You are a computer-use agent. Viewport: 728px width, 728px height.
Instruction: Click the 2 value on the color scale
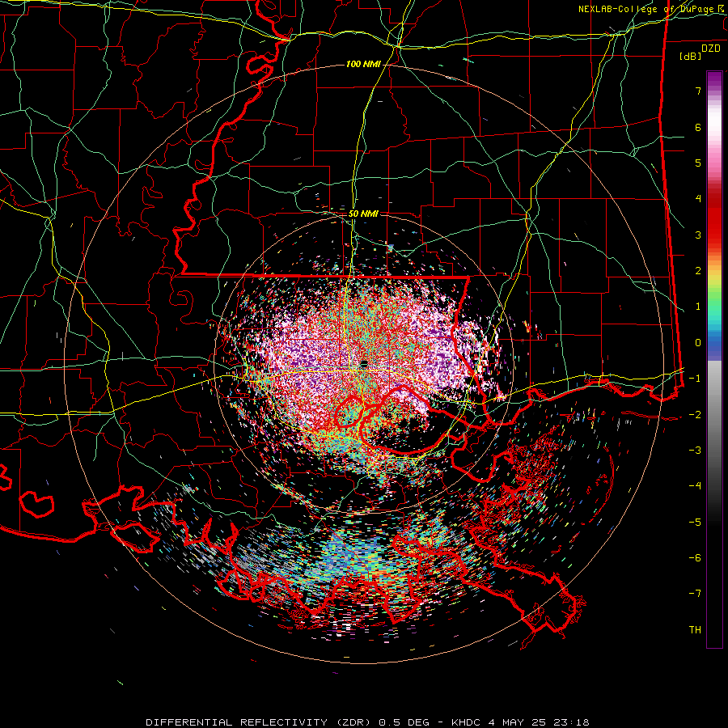click(x=698, y=271)
